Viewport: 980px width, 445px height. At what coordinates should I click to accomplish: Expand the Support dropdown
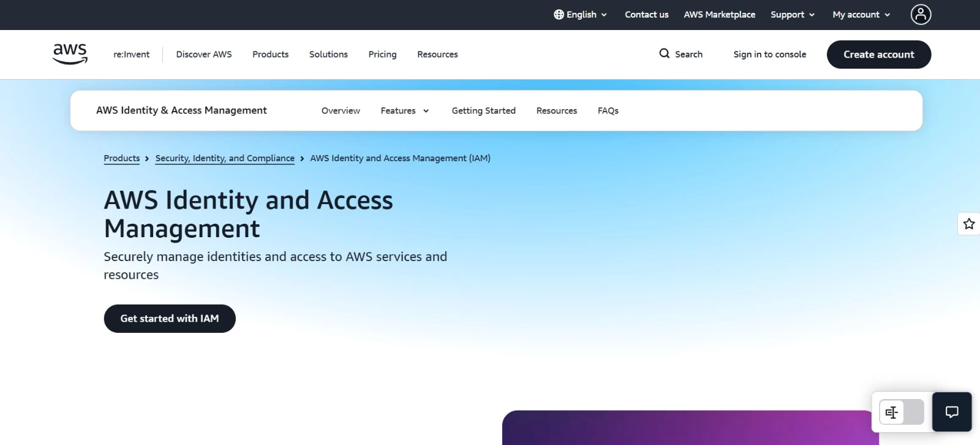(793, 15)
